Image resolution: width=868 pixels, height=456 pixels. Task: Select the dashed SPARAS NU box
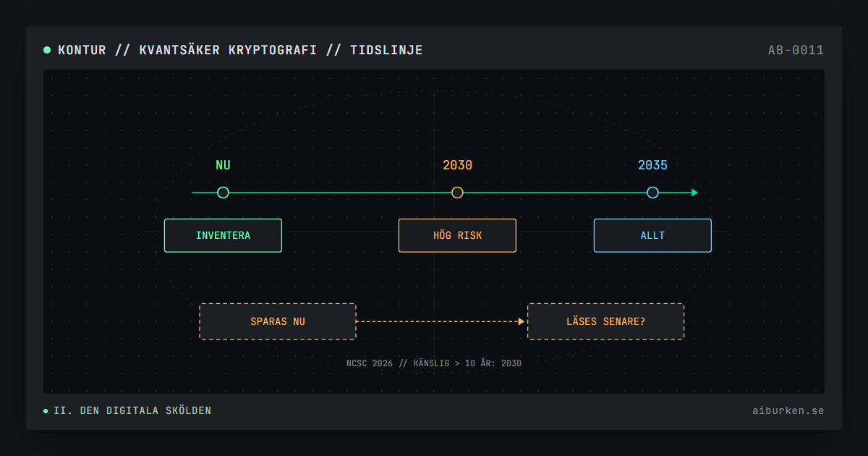tap(278, 321)
